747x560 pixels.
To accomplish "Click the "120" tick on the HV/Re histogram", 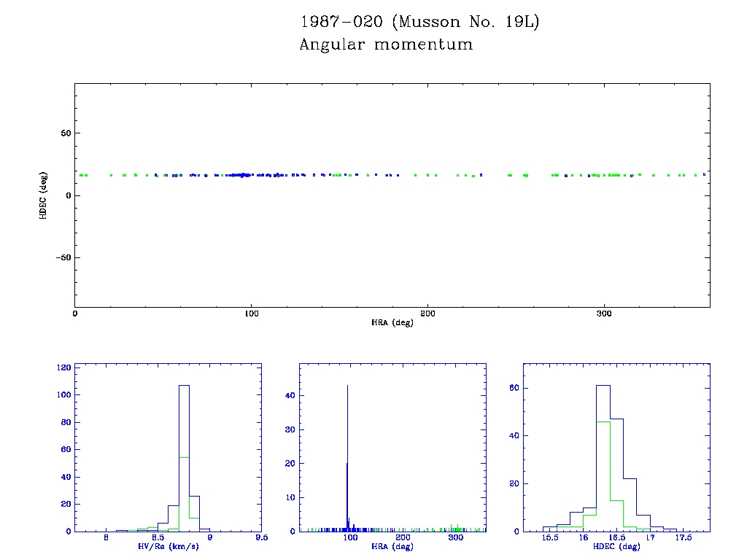I will 64,367.
